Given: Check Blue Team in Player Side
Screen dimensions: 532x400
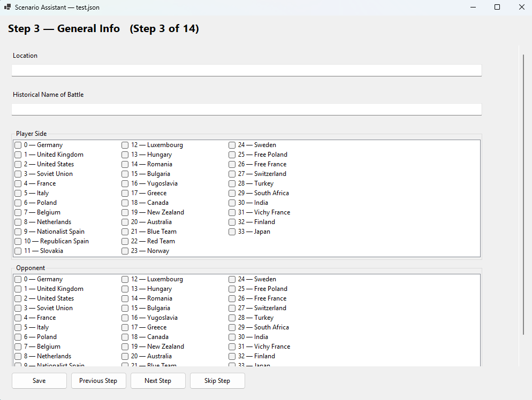Looking at the screenshot, I should [125, 232].
